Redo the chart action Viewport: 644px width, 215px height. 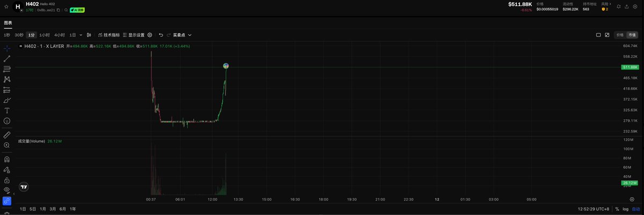(x=169, y=35)
